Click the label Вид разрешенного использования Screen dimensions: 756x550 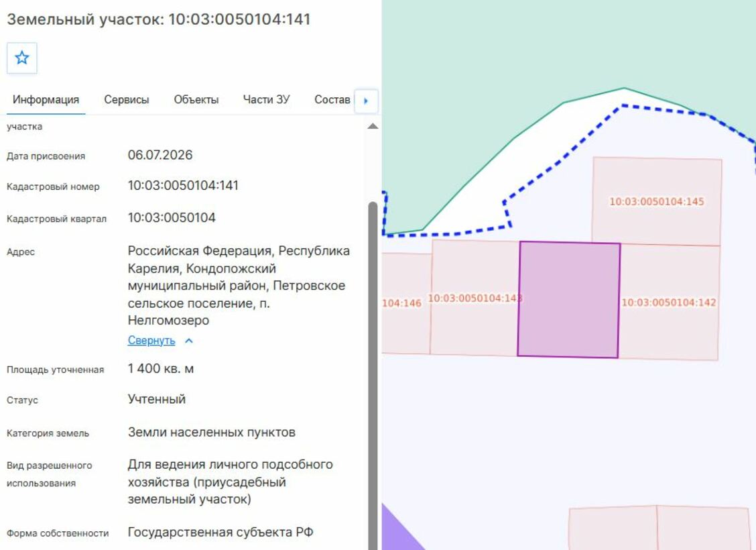(49, 474)
